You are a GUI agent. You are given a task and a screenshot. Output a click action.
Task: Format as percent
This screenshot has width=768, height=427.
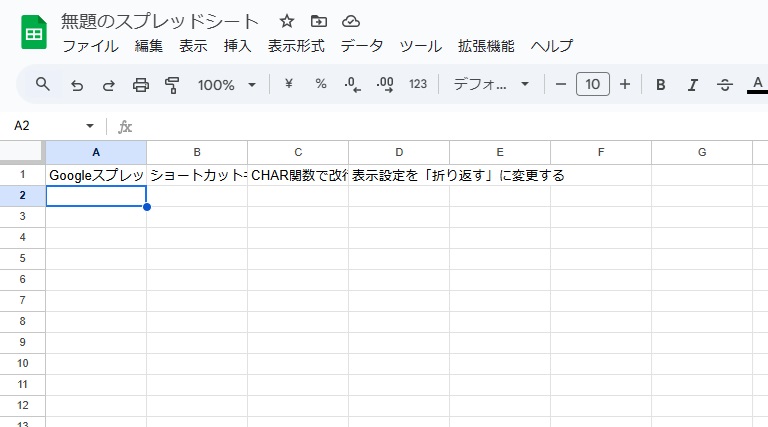pos(321,84)
